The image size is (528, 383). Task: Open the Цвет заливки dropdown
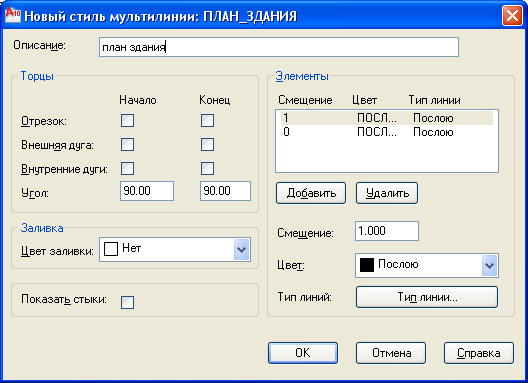pyautogui.click(x=241, y=250)
